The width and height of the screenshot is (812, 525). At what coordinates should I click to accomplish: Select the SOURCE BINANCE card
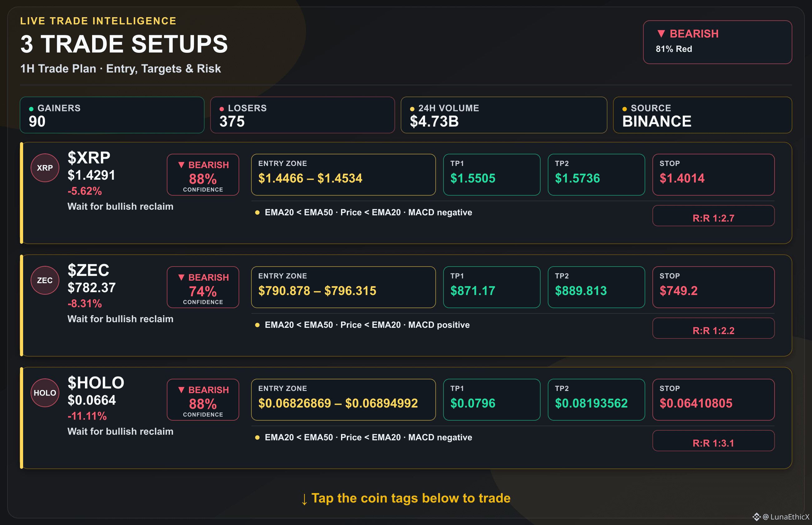(702, 115)
